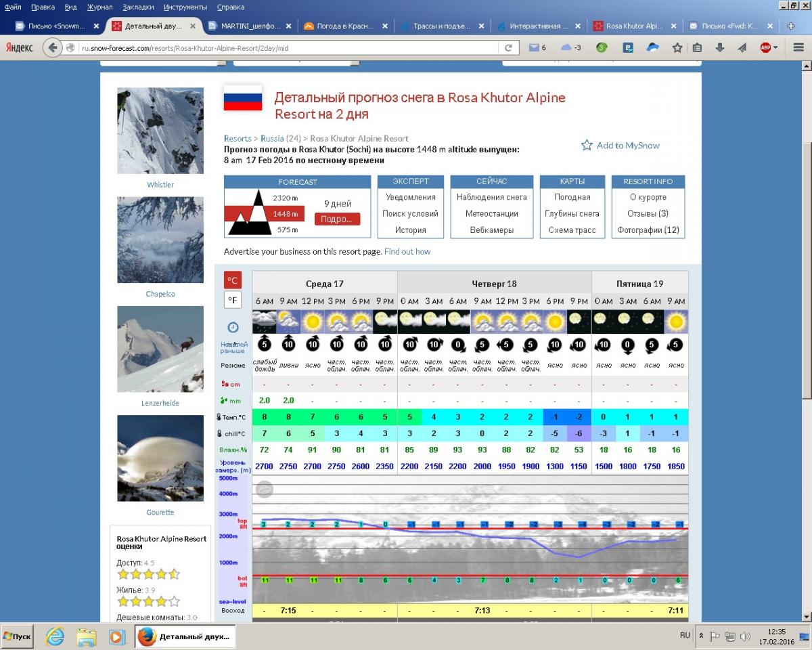Open the 'Наблюдения снега' link
The height and width of the screenshot is (650, 812).
(492, 197)
